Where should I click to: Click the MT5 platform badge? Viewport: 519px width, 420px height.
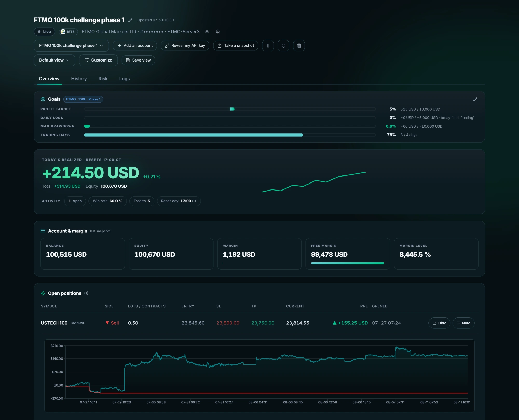[x=68, y=32]
